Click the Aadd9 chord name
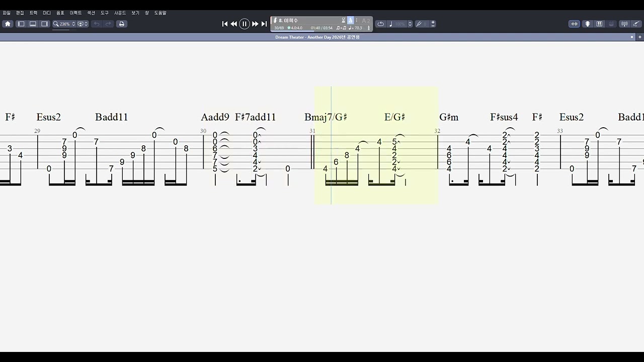 [215, 117]
